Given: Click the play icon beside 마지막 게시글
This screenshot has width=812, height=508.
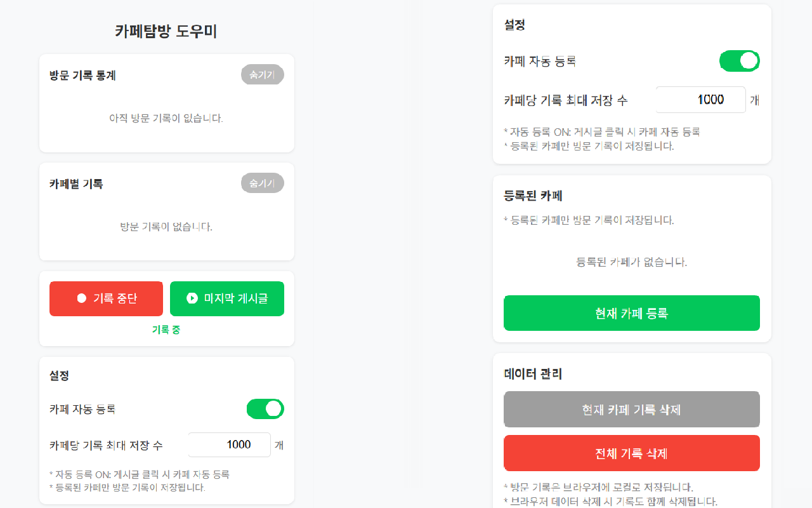Looking at the screenshot, I should pyautogui.click(x=192, y=298).
